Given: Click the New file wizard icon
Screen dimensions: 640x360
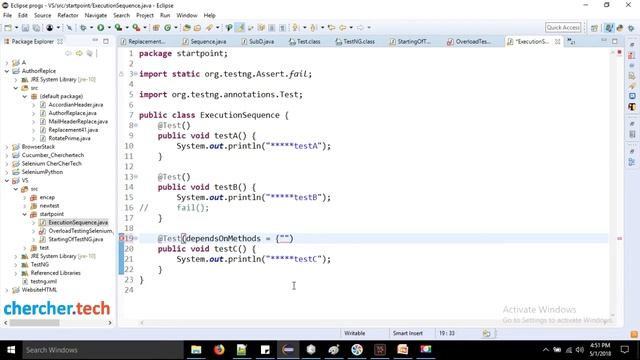Looking at the screenshot, I should 8,28.
